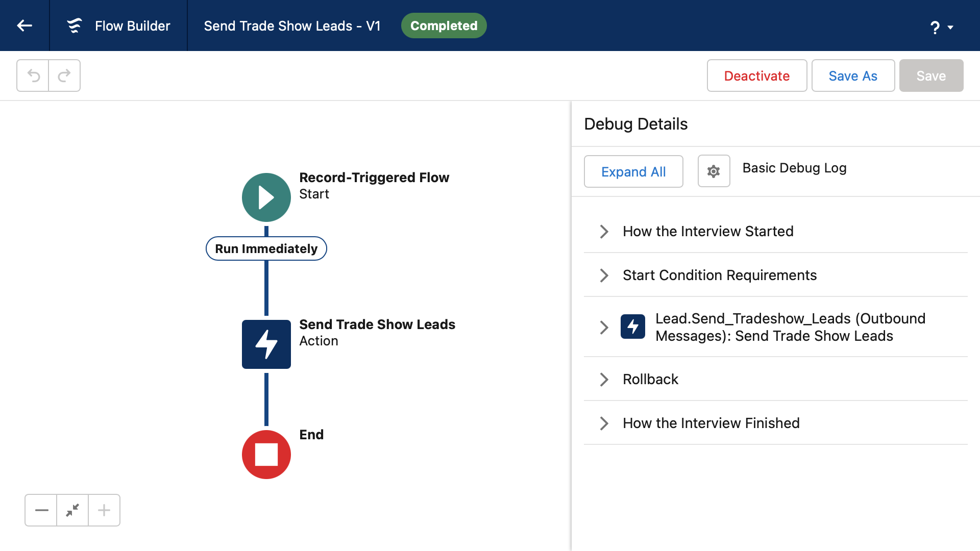Viewport: 980px width, 551px height.
Task: Zoom out the canvas with minus button
Action: tap(41, 510)
